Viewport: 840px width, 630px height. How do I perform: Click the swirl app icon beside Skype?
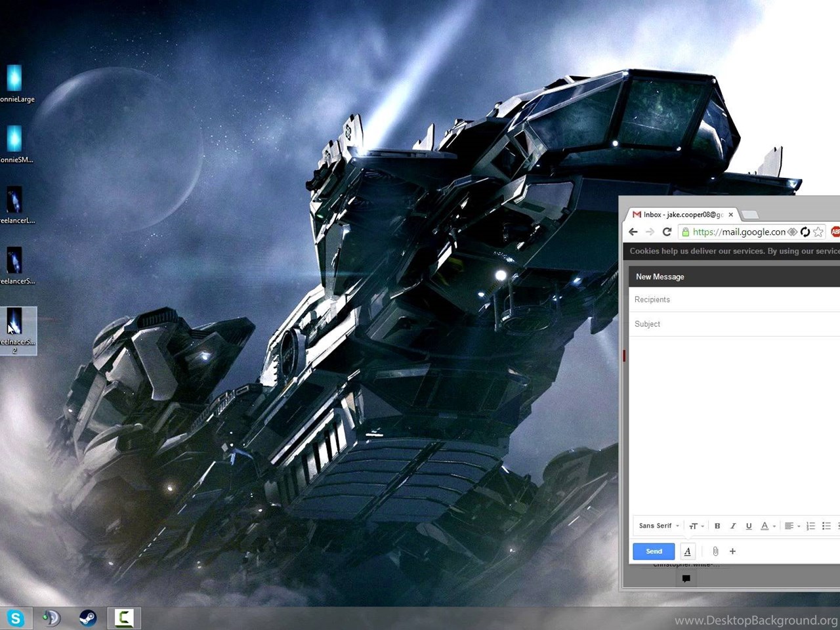coord(51,618)
